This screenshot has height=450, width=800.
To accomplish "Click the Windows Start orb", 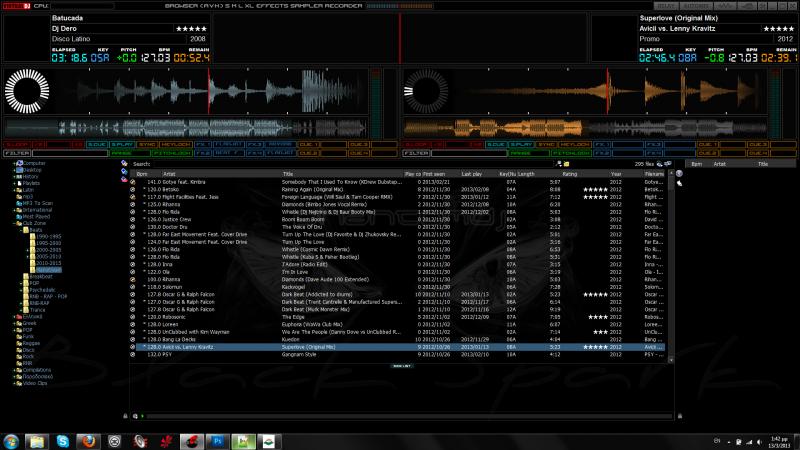I will (11, 441).
